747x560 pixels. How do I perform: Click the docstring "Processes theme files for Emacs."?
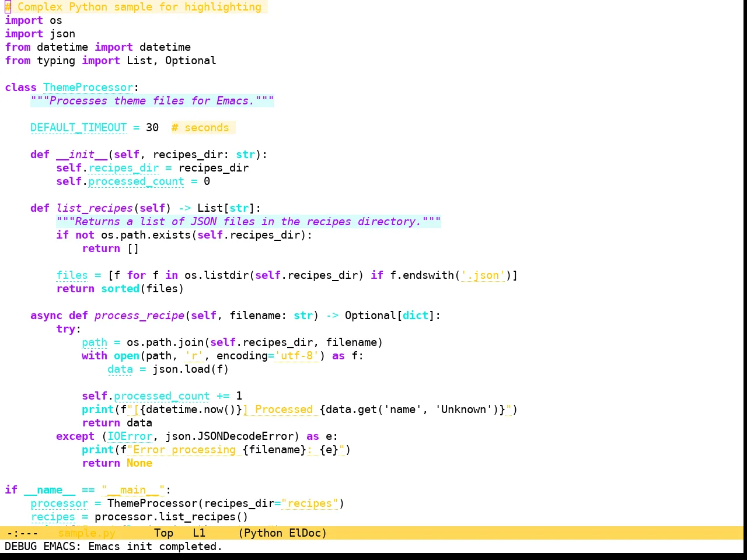152,101
